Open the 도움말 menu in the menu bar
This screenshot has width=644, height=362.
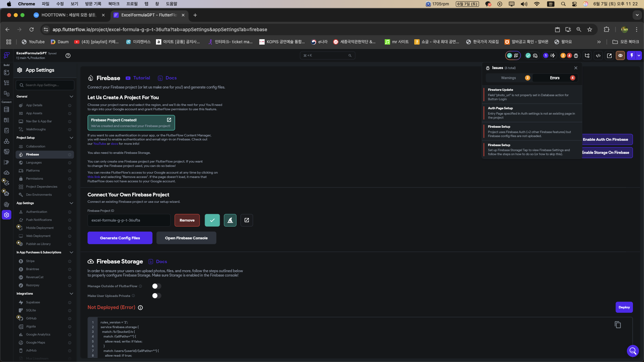[x=172, y=4]
